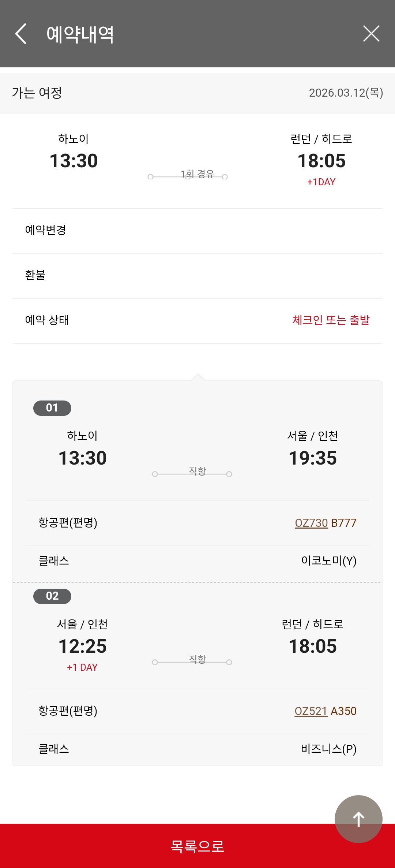The width and height of the screenshot is (395, 868).
Task: Tap the 체크인 또는 출발 status text
Action: tap(331, 320)
